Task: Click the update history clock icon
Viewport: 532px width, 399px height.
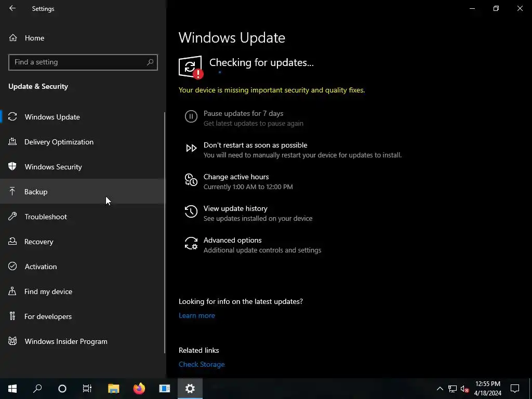Action: pyautogui.click(x=191, y=211)
